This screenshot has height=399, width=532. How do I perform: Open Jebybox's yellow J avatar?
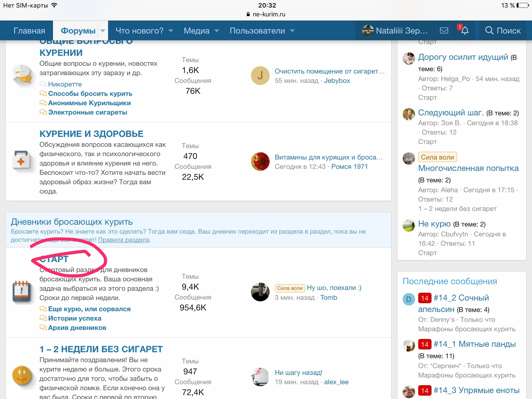(260, 76)
